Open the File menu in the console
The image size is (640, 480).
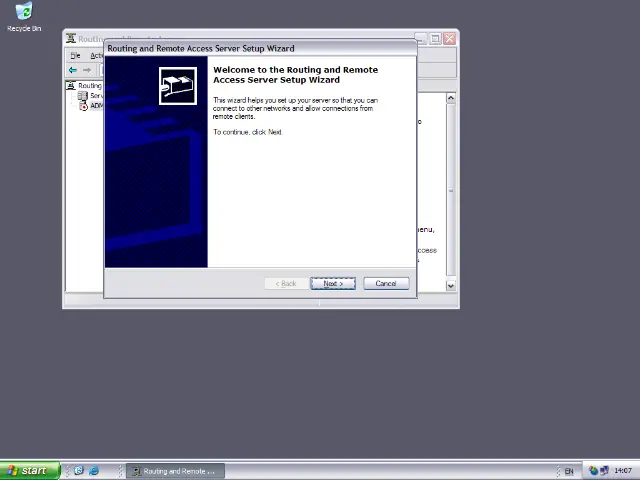click(x=75, y=56)
